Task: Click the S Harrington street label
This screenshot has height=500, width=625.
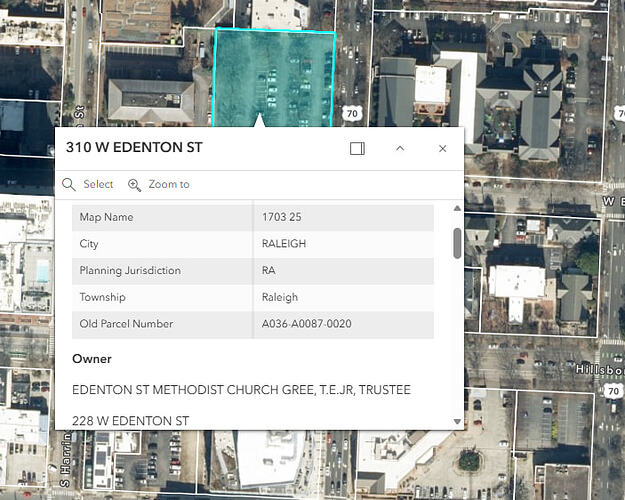Action: pyautogui.click(x=65, y=459)
